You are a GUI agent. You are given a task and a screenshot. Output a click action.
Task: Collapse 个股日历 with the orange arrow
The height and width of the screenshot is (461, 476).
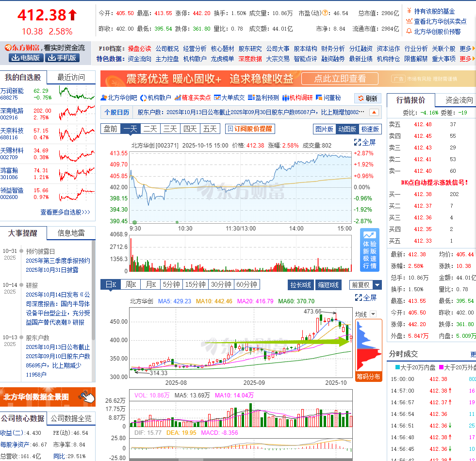(374, 113)
